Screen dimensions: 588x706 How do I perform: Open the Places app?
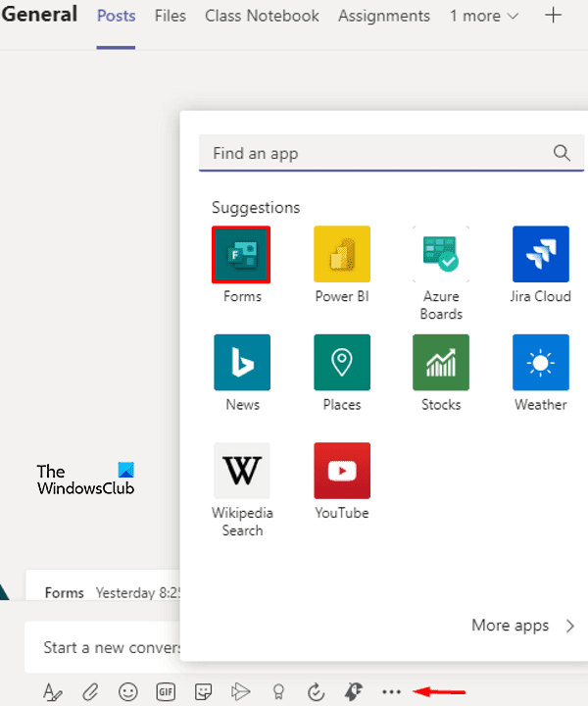tap(342, 363)
